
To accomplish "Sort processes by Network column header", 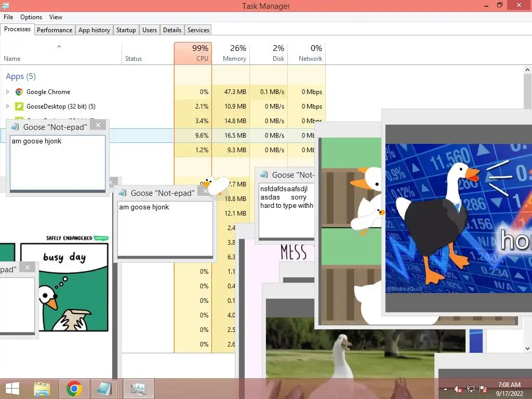I will tap(307, 54).
